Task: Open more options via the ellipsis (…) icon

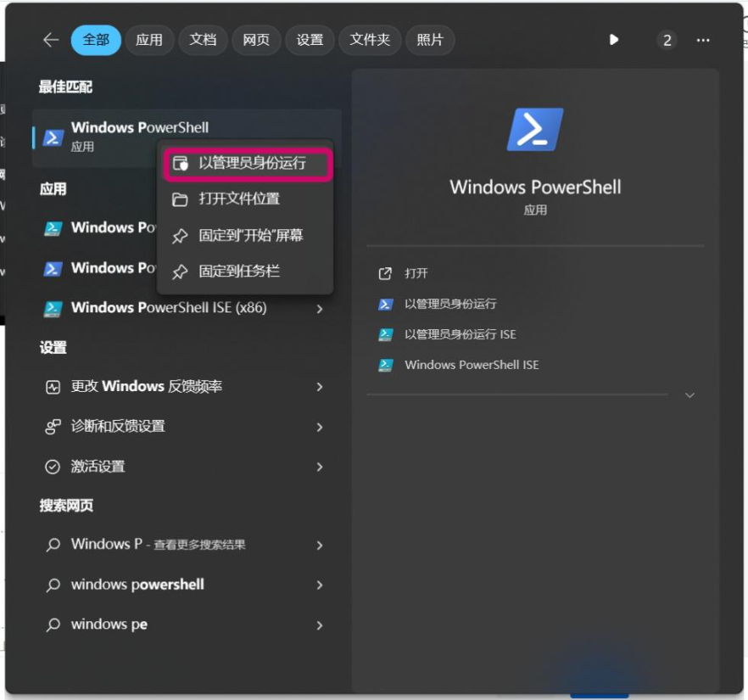Action: (x=702, y=40)
